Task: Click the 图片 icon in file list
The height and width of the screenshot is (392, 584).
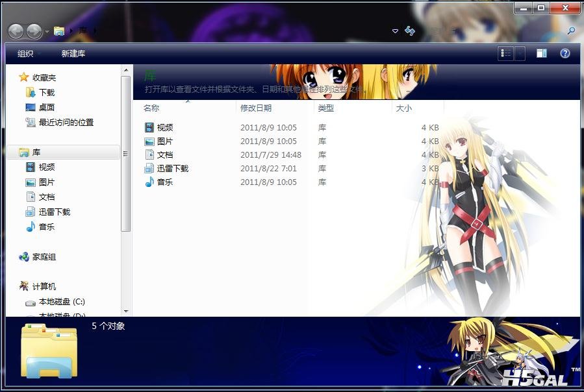Action: tap(149, 142)
